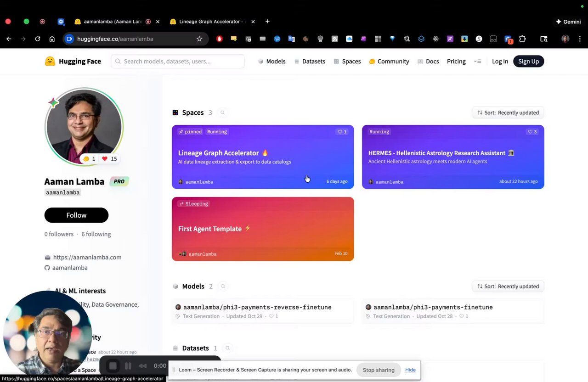Click the Google Translate extension icon
588x382 pixels.
tap(291, 39)
